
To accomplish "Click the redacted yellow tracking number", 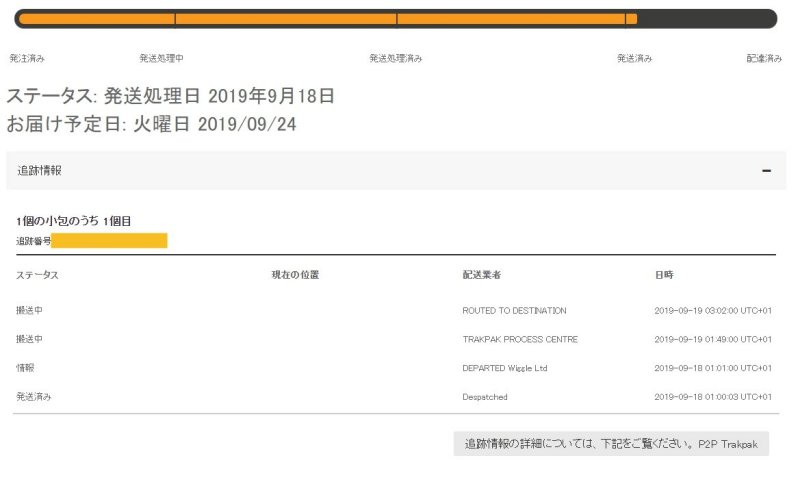I will [109, 241].
